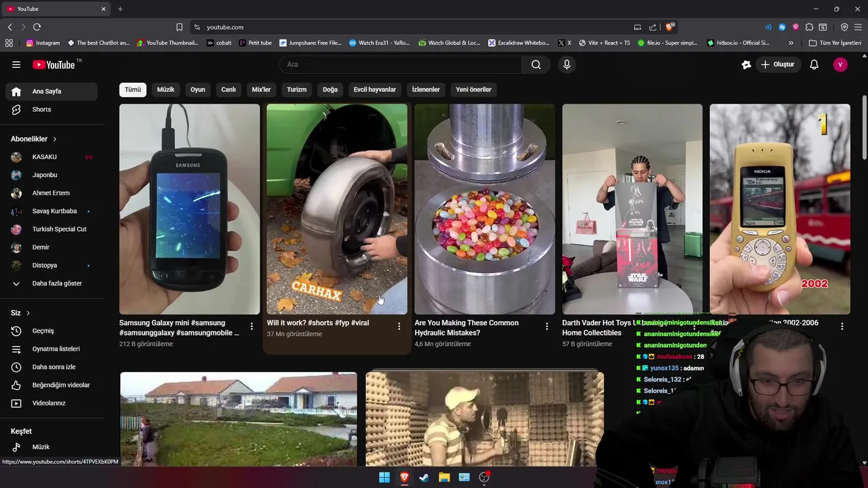Click the Oluştur create button
Viewport: 868px width, 488px height.
tap(777, 64)
